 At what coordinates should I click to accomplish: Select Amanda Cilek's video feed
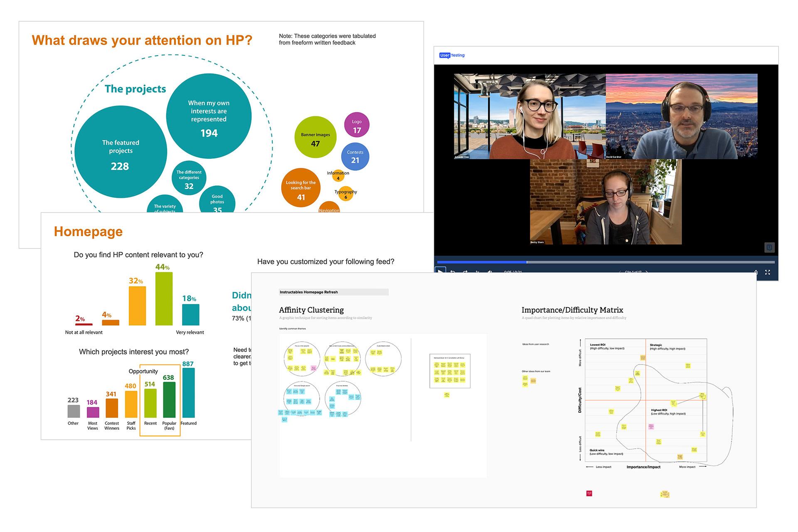click(530, 116)
